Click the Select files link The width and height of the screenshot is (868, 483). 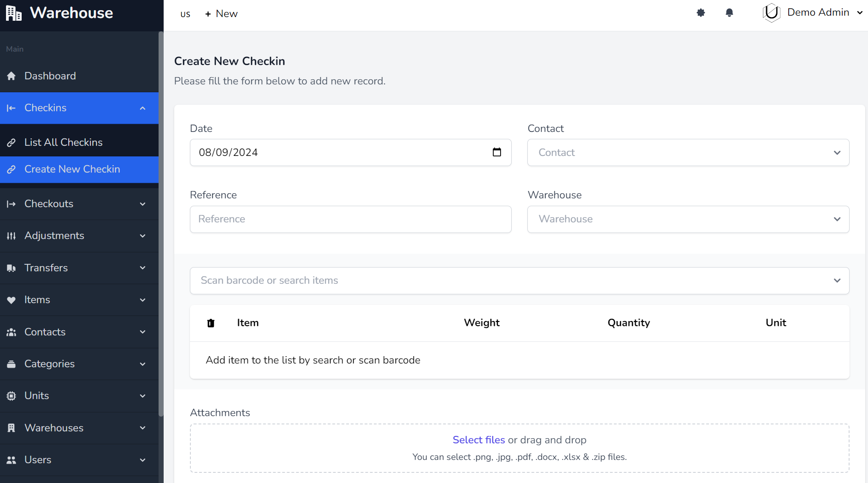(x=478, y=440)
